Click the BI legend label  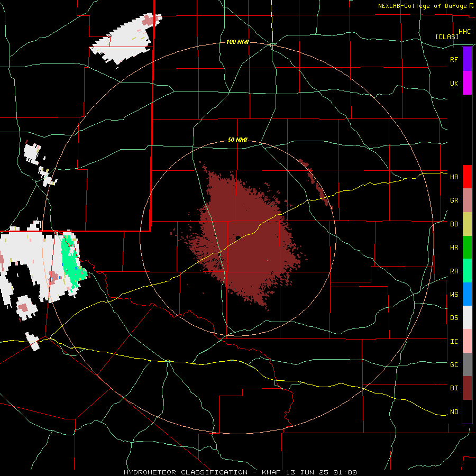(x=454, y=388)
